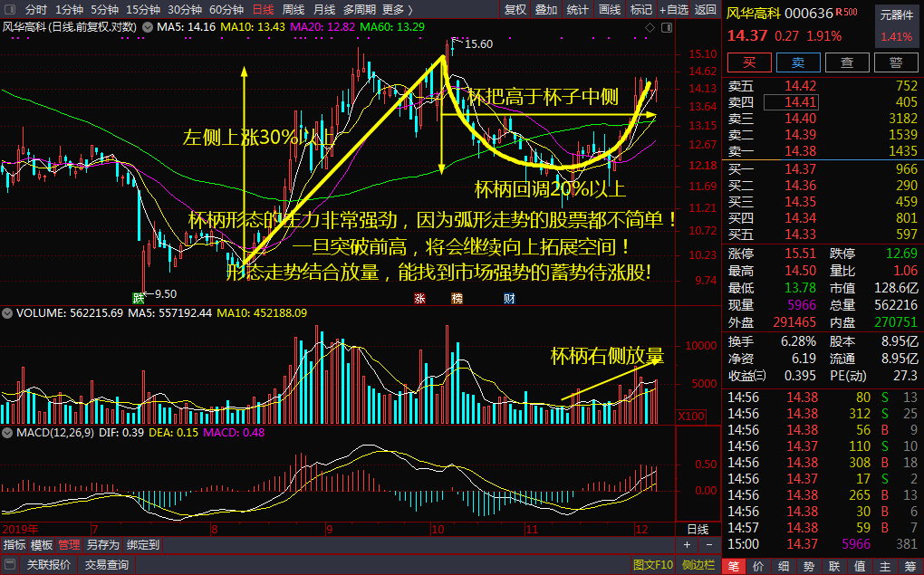Toggle the 侧边栏 sidebar

(698, 565)
